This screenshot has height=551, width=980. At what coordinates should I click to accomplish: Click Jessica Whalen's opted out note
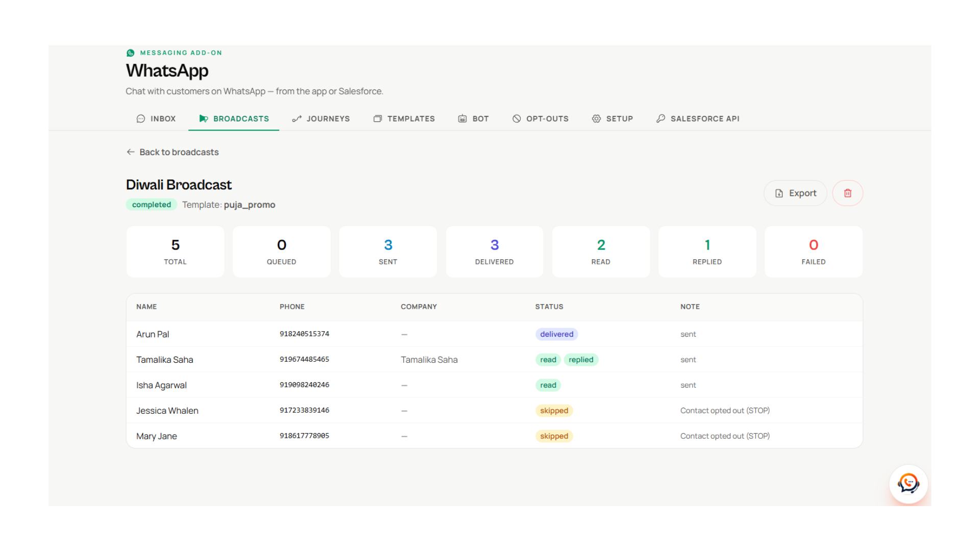click(x=725, y=411)
